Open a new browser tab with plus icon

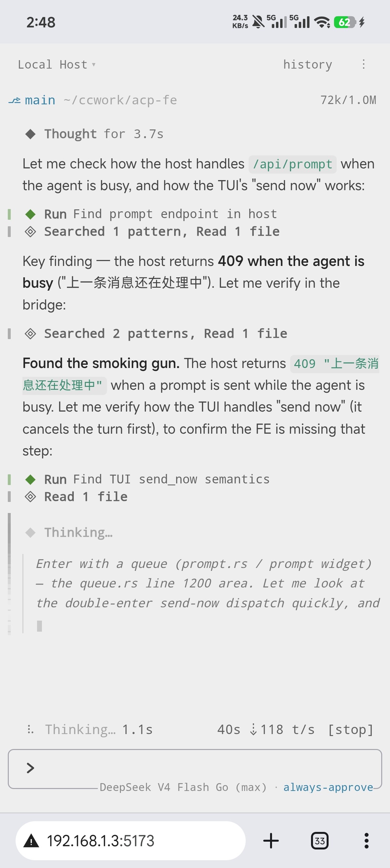click(x=271, y=840)
